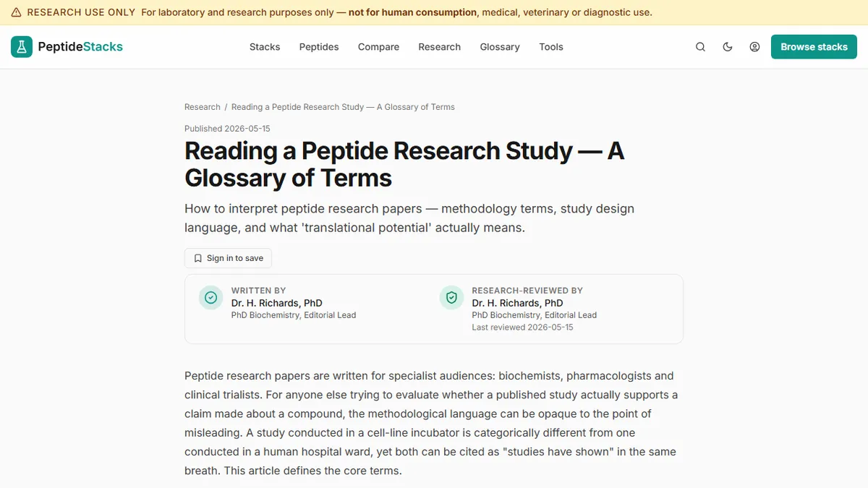Screen dimensions: 868x488
Task: Open the Stacks menu item
Action: point(265,47)
